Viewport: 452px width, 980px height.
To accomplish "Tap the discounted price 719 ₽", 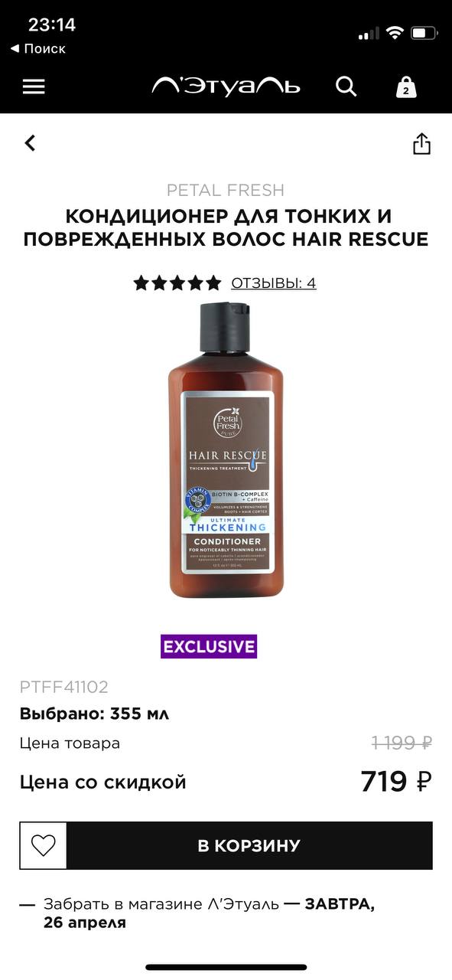I will click(x=396, y=782).
